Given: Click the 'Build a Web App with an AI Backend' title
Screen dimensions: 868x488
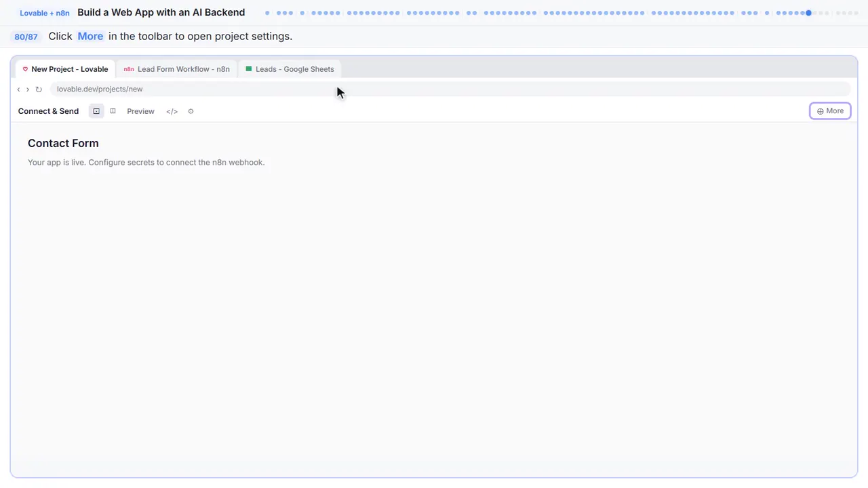Looking at the screenshot, I should pos(161,12).
